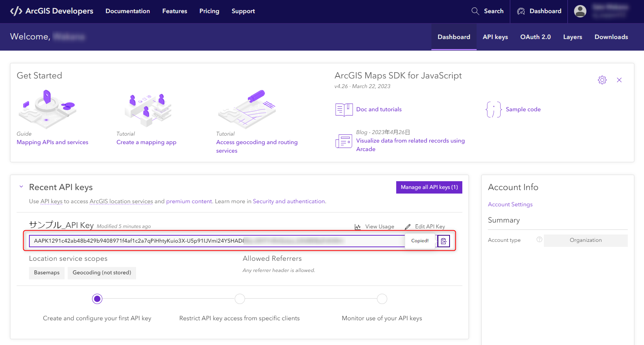
Task: Click the dashboard gauge icon in header
Action: pos(521,11)
